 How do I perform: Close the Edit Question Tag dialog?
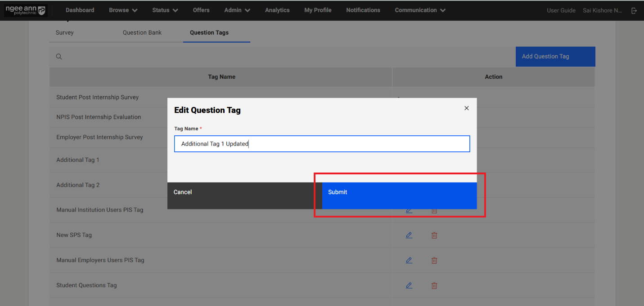pos(466,108)
